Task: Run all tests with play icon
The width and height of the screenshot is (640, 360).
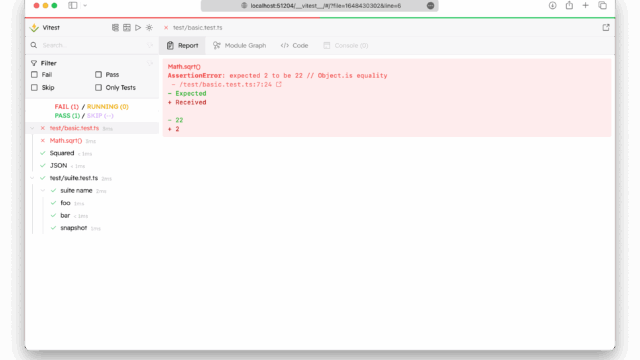Action: point(138,28)
